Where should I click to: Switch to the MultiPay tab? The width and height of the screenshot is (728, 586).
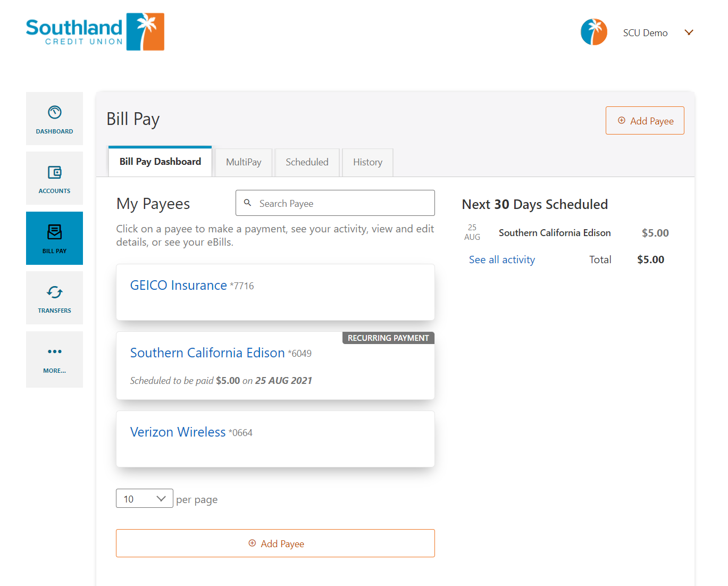click(x=244, y=162)
